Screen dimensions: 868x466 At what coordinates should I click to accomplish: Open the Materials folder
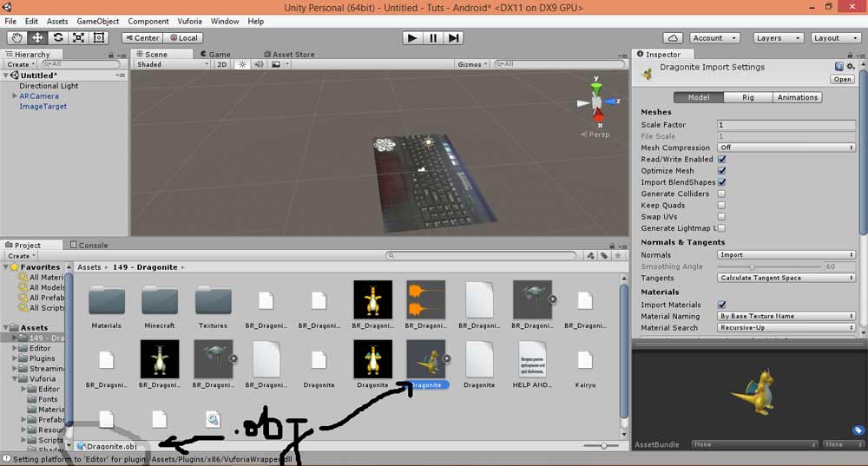pyautogui.click(x=106, y=305)
